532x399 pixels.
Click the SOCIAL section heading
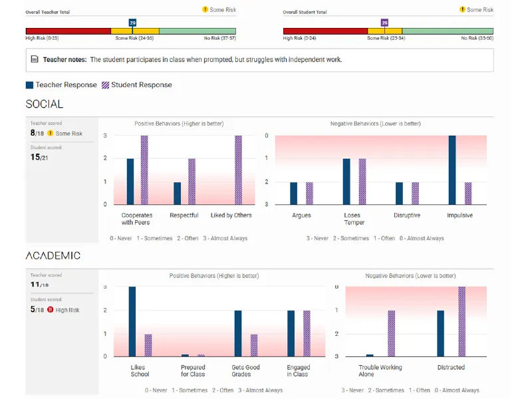click(45, 104)
